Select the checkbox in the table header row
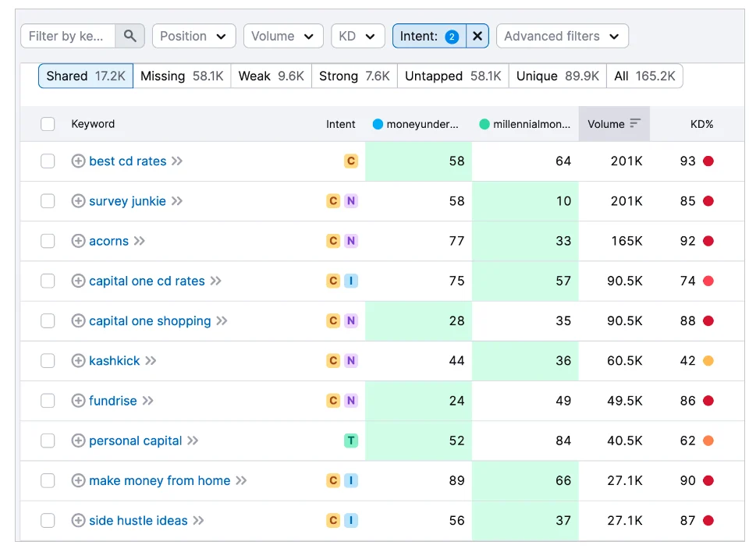 tap(48, 123)
